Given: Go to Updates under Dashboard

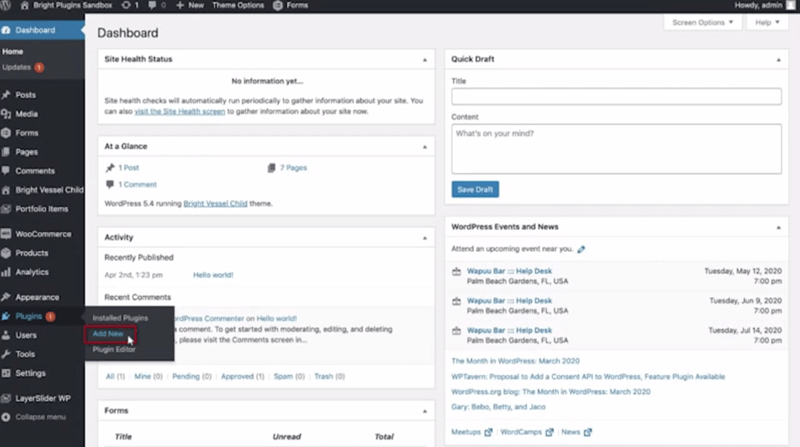Looking at the screenshot, I should click(22, 67).
